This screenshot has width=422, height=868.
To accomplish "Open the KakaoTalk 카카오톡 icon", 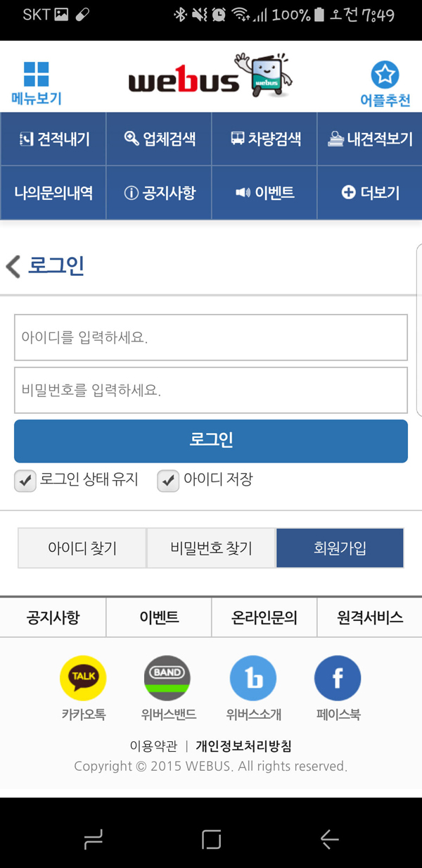I will [83, 679].
